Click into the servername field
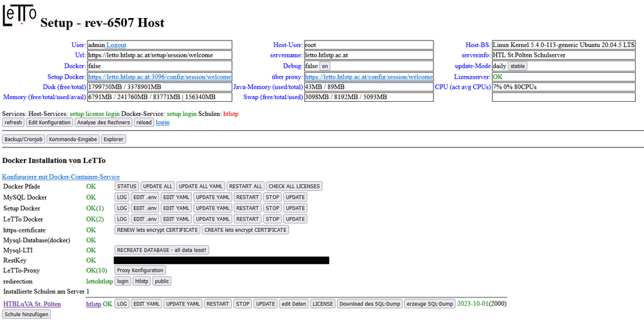This screenshot has height=320, width=644. [368, 55]
